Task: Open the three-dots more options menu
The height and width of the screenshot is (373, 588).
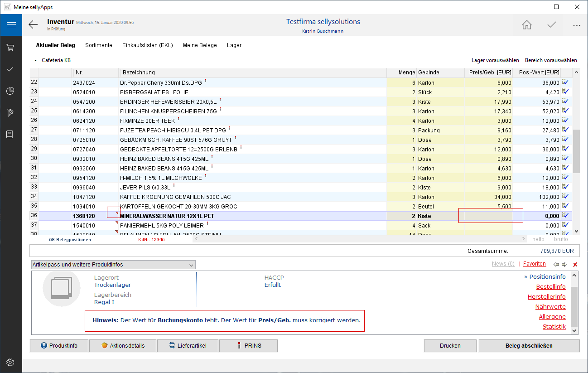Action: [x=576, y=25]
